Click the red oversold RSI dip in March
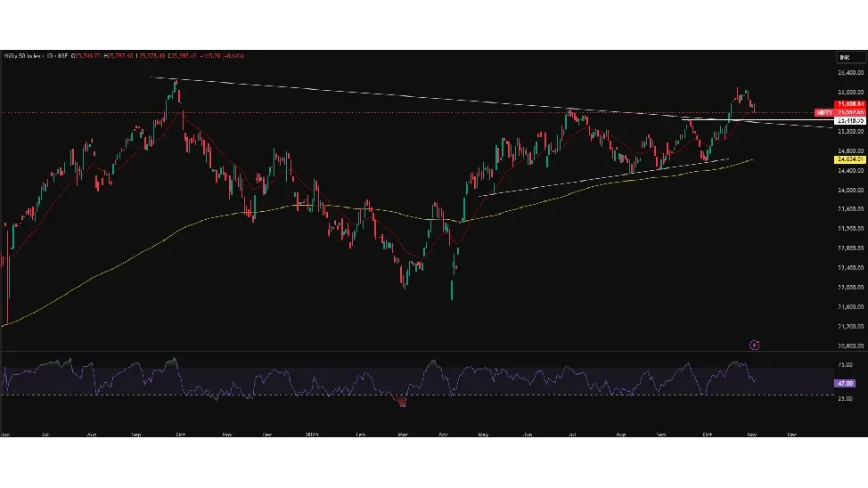This screenshot has height=488, width=868. [x=403, y=402]
